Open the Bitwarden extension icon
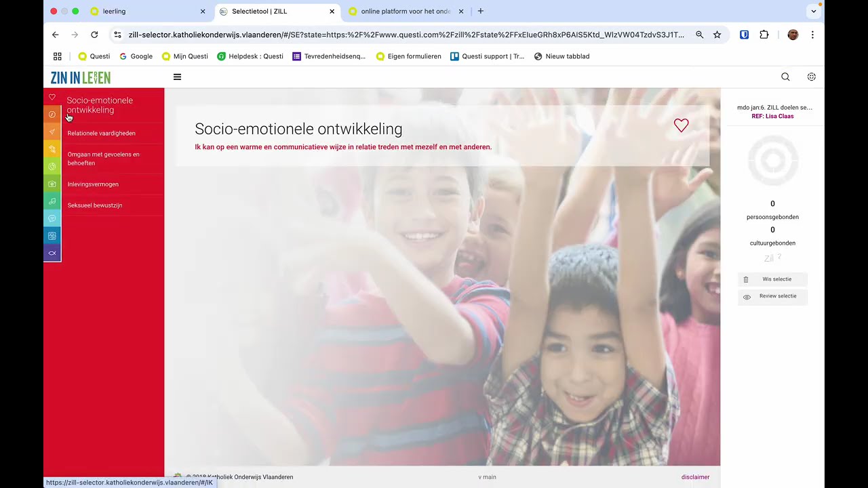868x488 pixels. (x=744, y=35)
